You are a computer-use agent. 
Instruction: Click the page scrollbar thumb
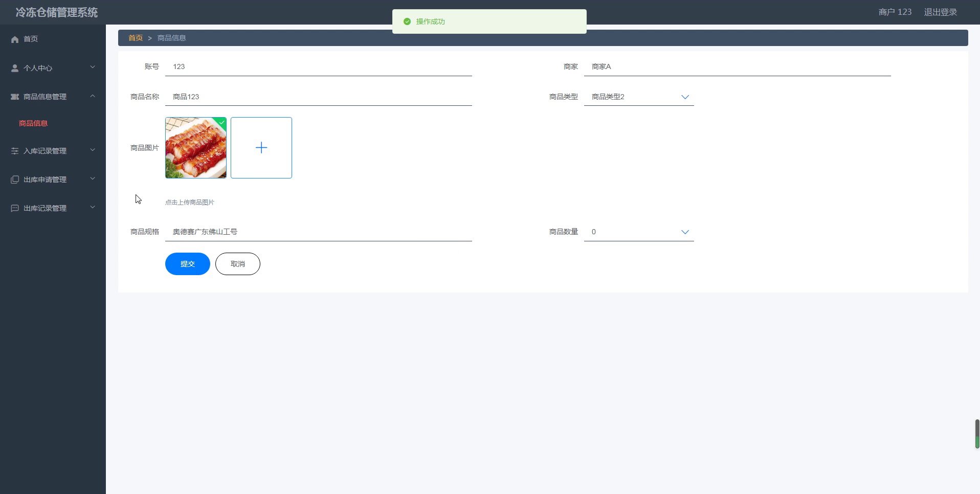[977, 434]
